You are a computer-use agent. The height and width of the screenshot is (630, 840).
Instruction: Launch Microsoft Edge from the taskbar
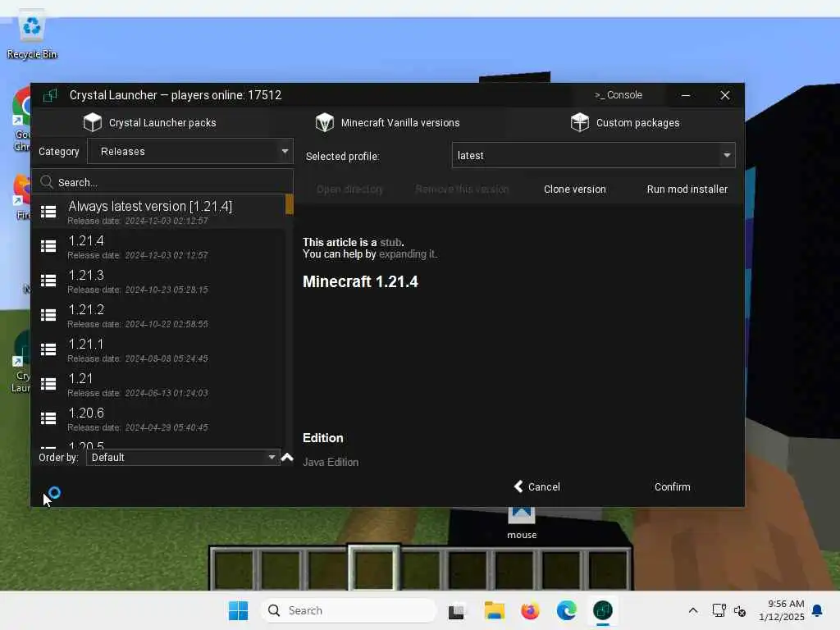click(566, 610)
